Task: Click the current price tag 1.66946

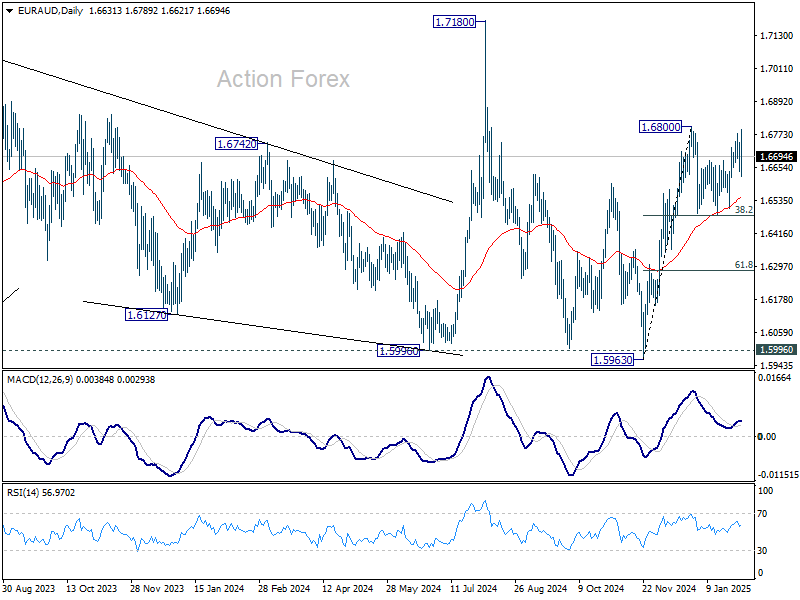Action: click(x=776, y=157)
